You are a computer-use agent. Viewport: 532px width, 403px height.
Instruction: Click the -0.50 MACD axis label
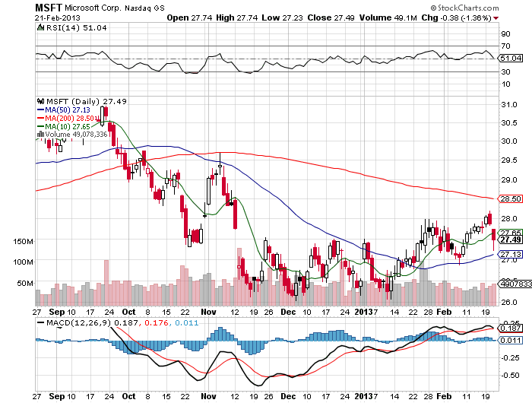(510, 375)
